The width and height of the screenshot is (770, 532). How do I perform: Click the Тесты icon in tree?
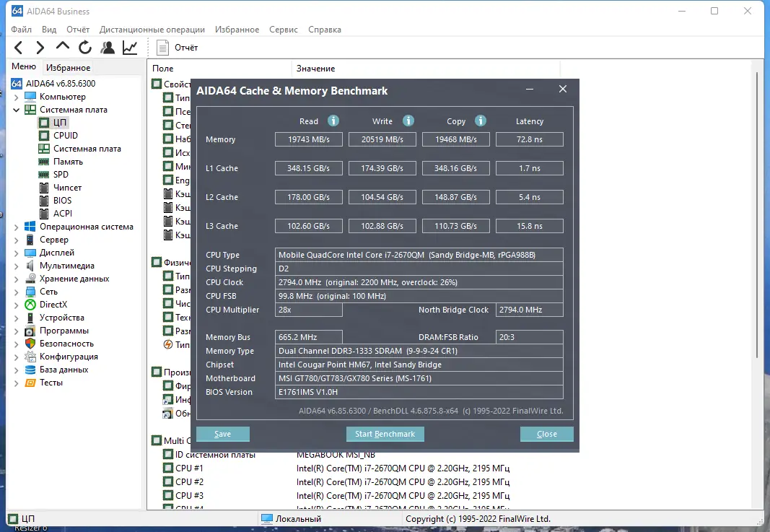click(30, 383)
